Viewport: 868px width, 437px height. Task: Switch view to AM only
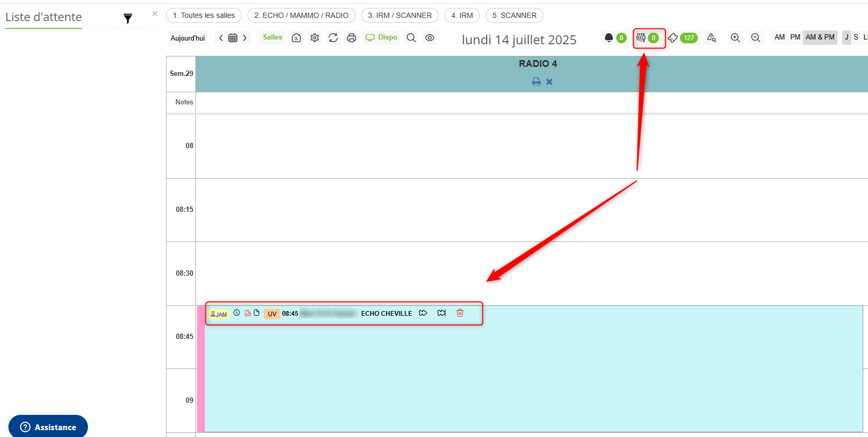tap(780, 37)
